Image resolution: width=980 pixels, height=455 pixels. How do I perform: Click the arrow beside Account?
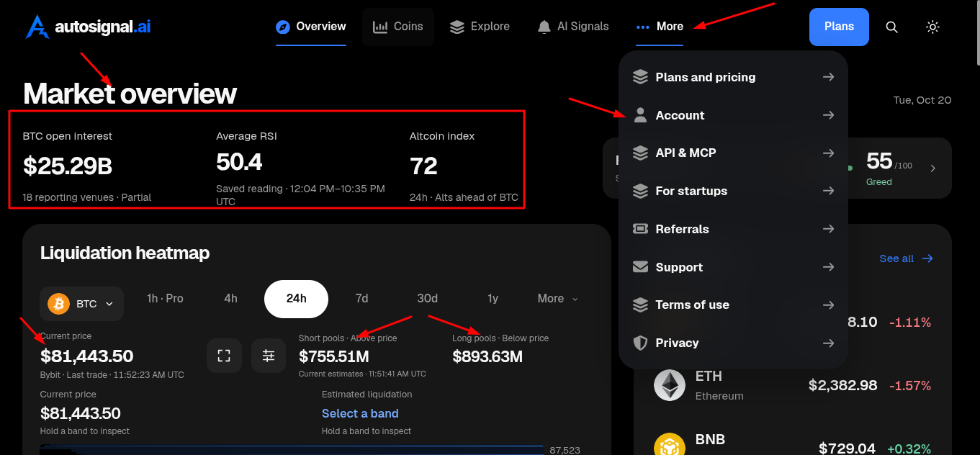829,115
